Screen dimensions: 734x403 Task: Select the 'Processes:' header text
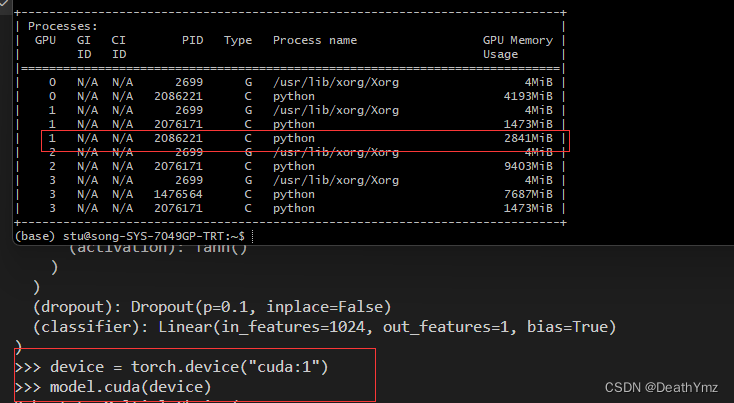click(x=63, y=26)
